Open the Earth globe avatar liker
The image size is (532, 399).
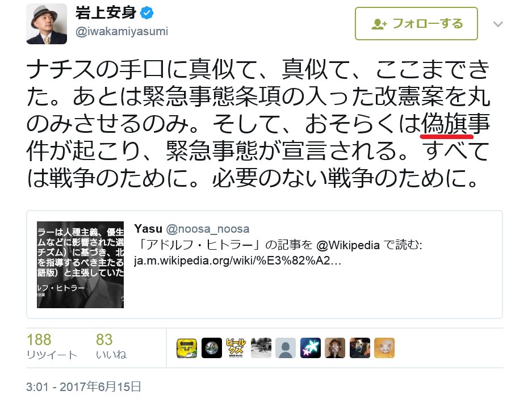212,348
